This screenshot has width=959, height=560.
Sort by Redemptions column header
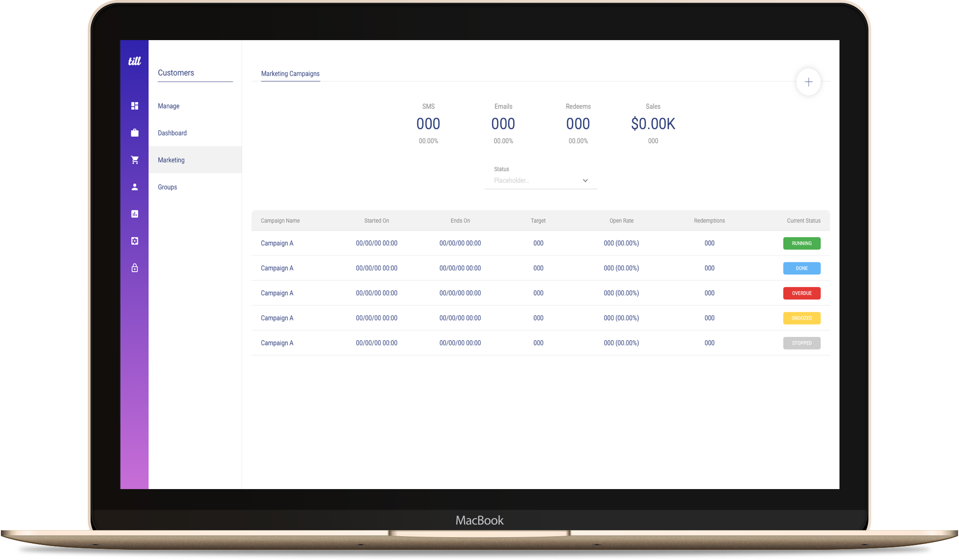point(709,221)
